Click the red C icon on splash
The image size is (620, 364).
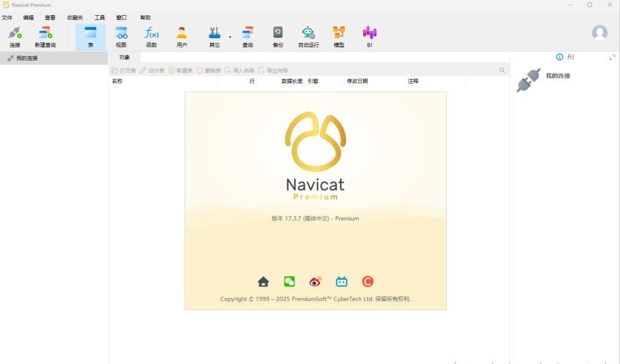tap(368, 282)
